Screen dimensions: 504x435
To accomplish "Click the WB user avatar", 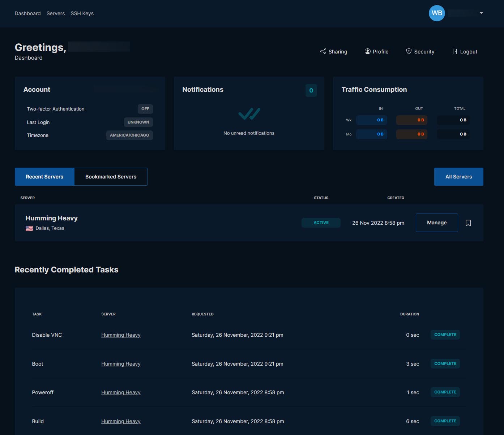I will point(436,13).
